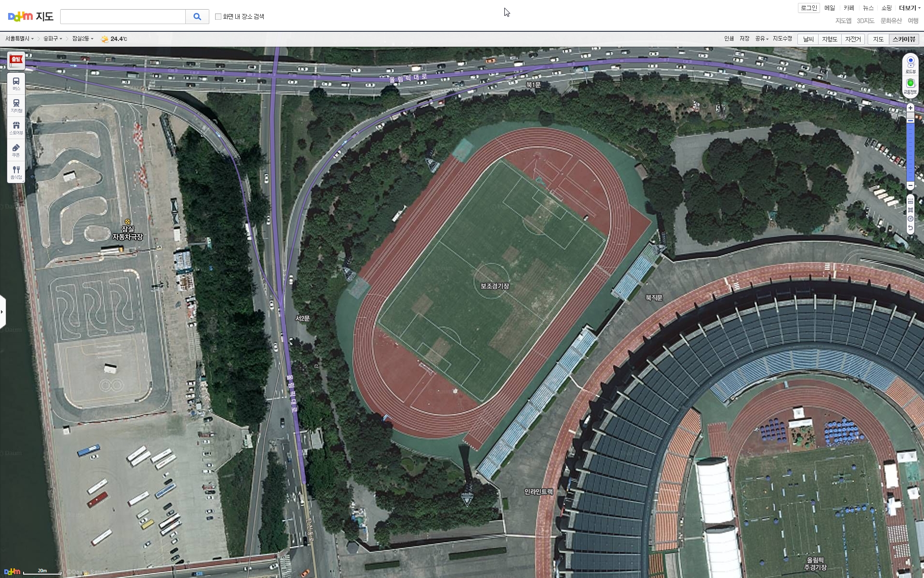Screen dimensions: 924x578
Task: Expand 더보기 more services menu
Action: (x=909, y=8)
